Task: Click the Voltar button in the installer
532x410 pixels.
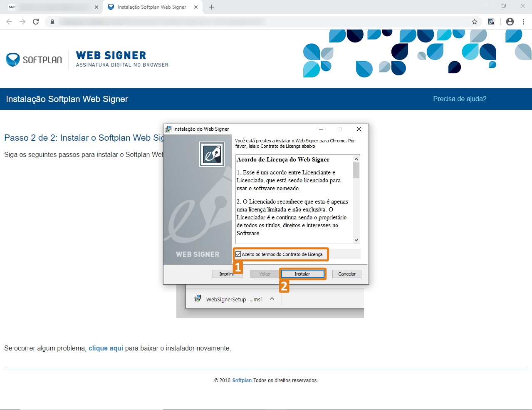Action: tap(265, 274)
